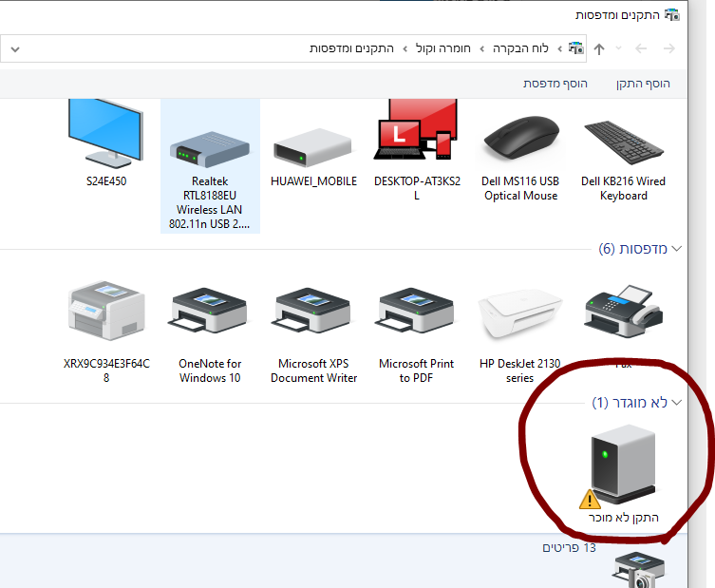
Task: Select the Fax device icon
Action: tap(624, 312)
